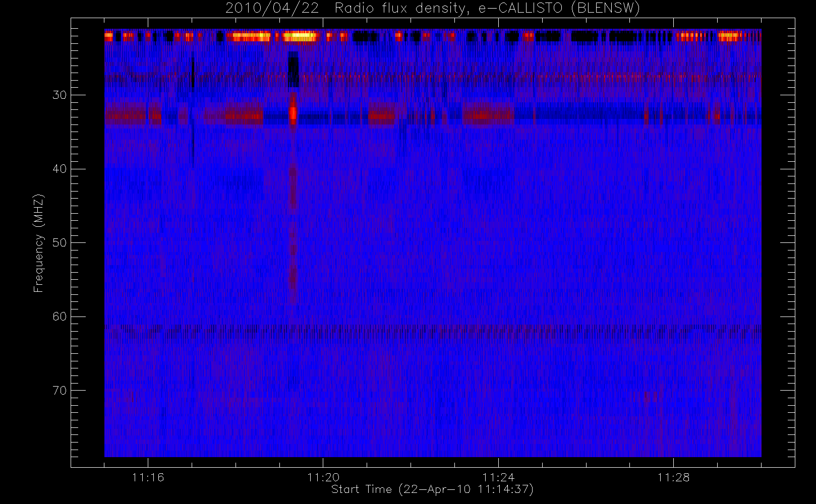
Task: Click the 11:28 time tick label
Action: (x=673, y=477)
